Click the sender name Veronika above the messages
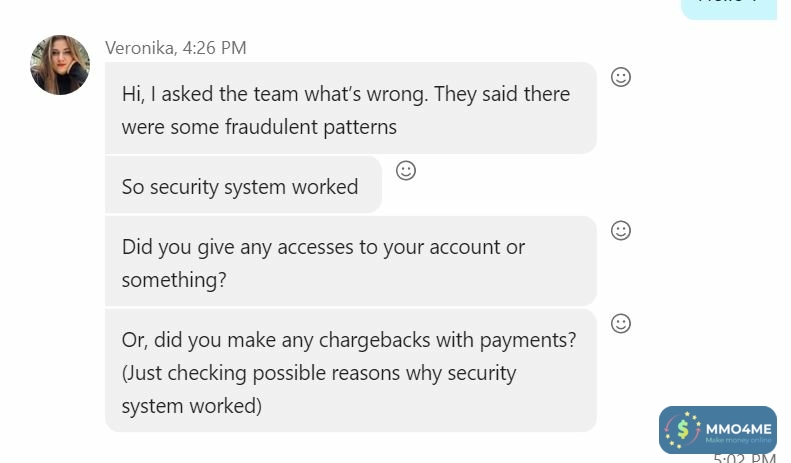This screenshot has width=791, height=463. (x=138, y=48)
